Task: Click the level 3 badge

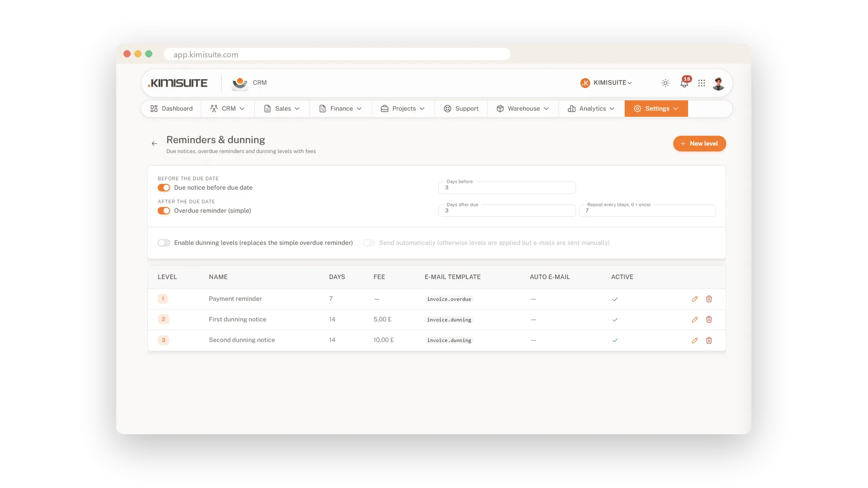Action: [x=163, y=340]
